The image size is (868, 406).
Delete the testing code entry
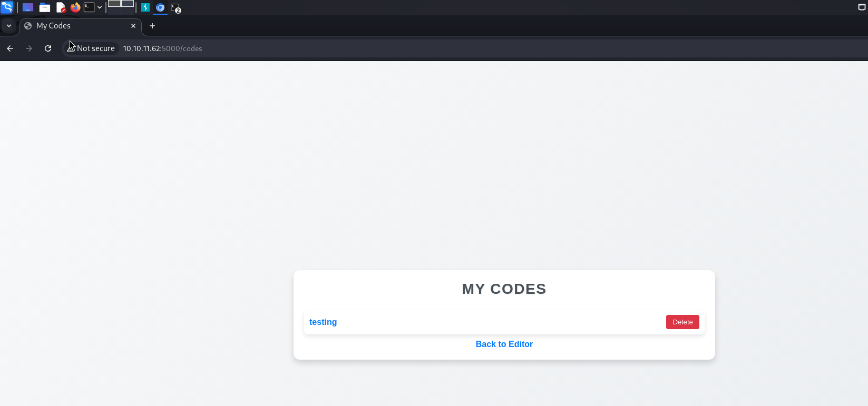point(682,322)
